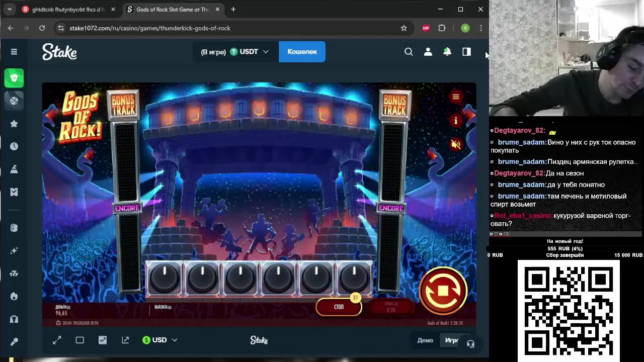The image size is (644, 362).
Task: Go back in the browser
Action: pyautogui.click(x=11, y=28)
